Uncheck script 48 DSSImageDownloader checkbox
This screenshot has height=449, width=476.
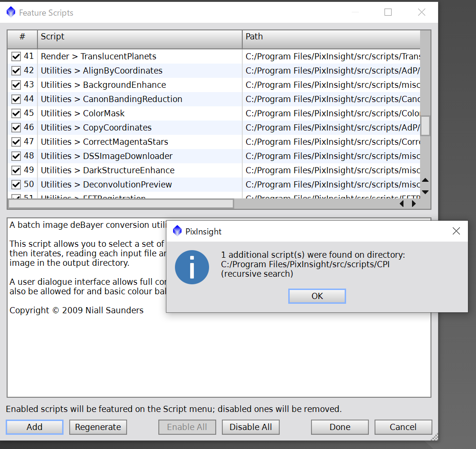[16, 156]
